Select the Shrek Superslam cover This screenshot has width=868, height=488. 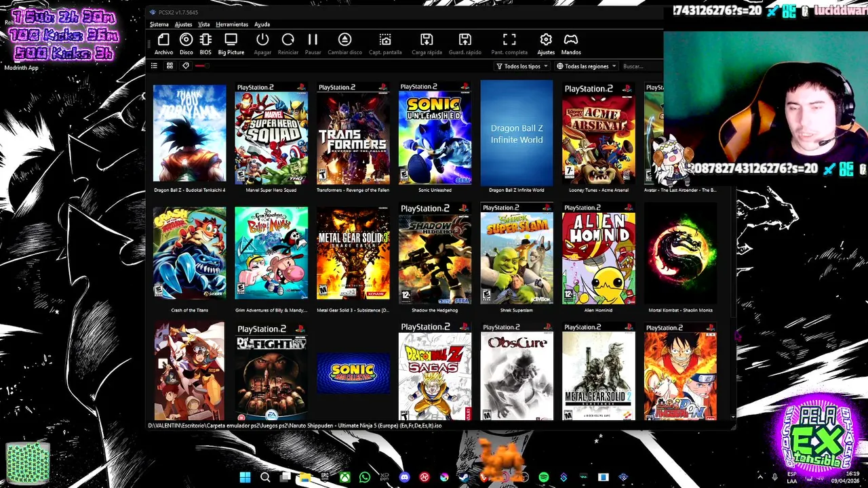(x=517, y=253)
